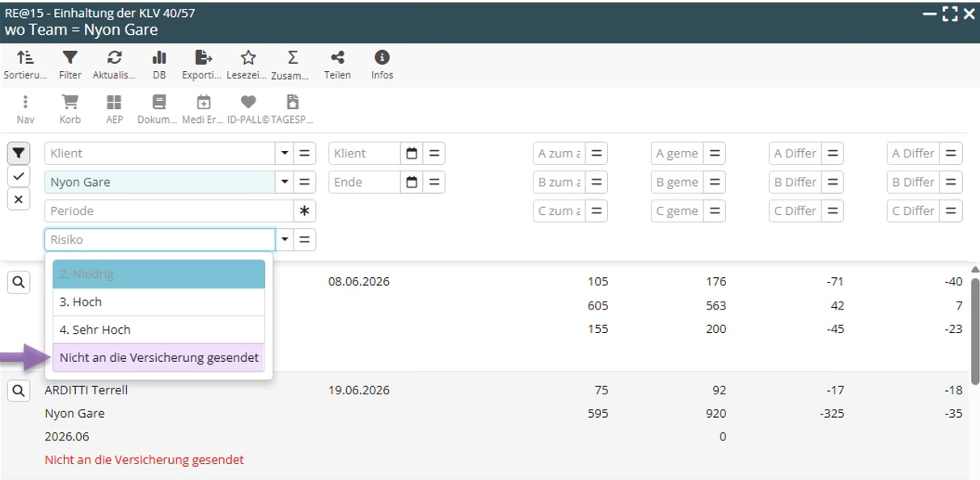
Task: Select '4. Sehr Hoch' risk option
Action: (x=159, y=330)
